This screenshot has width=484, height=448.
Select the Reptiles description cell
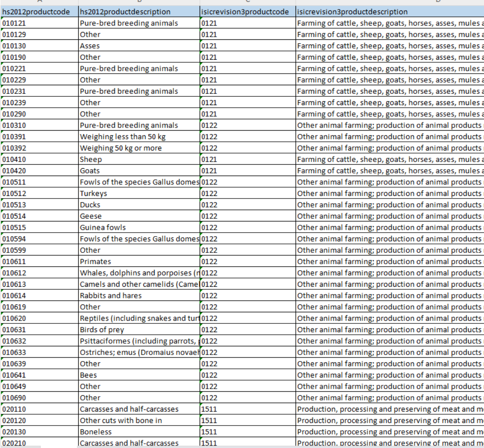[x=139, y=319]
